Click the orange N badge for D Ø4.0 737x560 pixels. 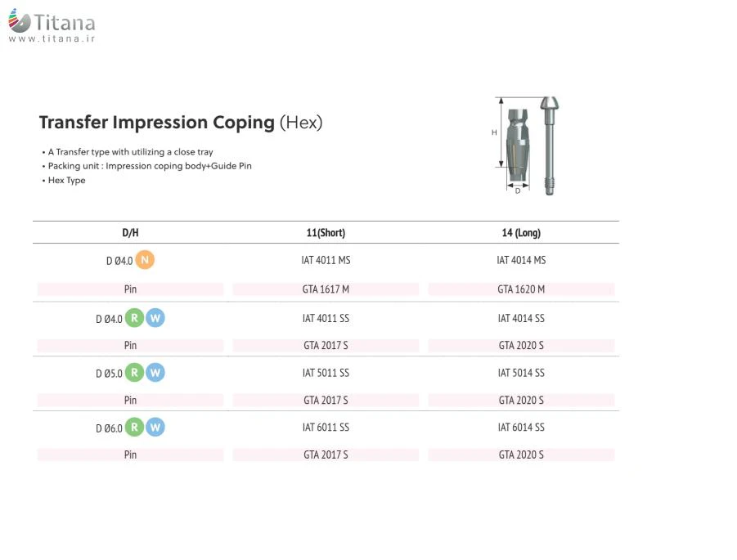pos(145,260)
